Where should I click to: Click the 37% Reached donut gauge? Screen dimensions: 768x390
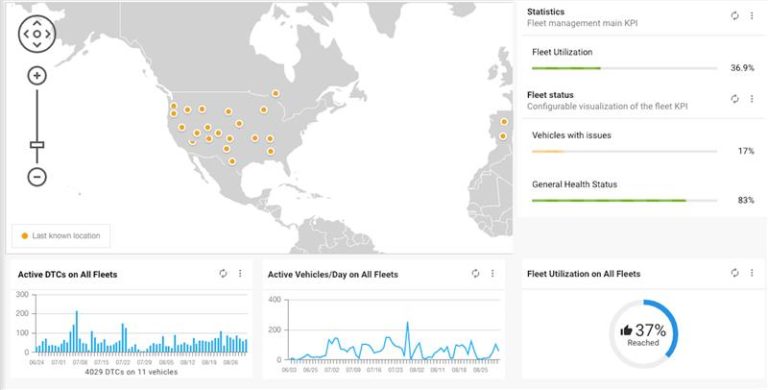(643, 334)
